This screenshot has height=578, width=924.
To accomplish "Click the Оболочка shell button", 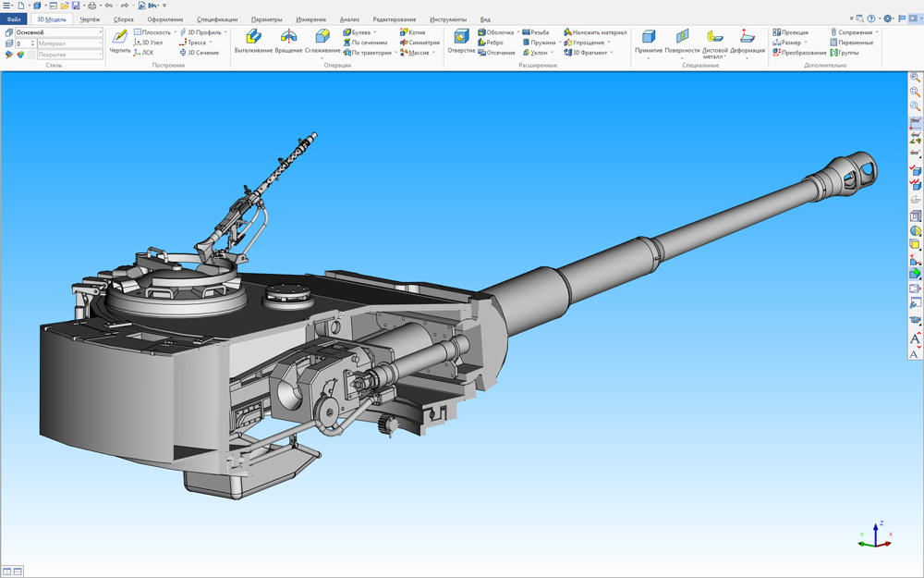I will click(x=496, y=32).
